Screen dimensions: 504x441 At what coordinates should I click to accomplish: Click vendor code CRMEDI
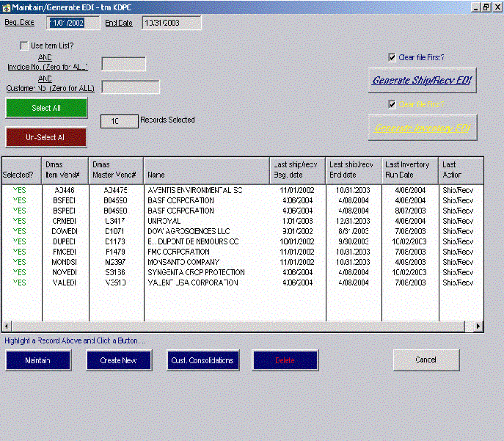click(65, 221)
